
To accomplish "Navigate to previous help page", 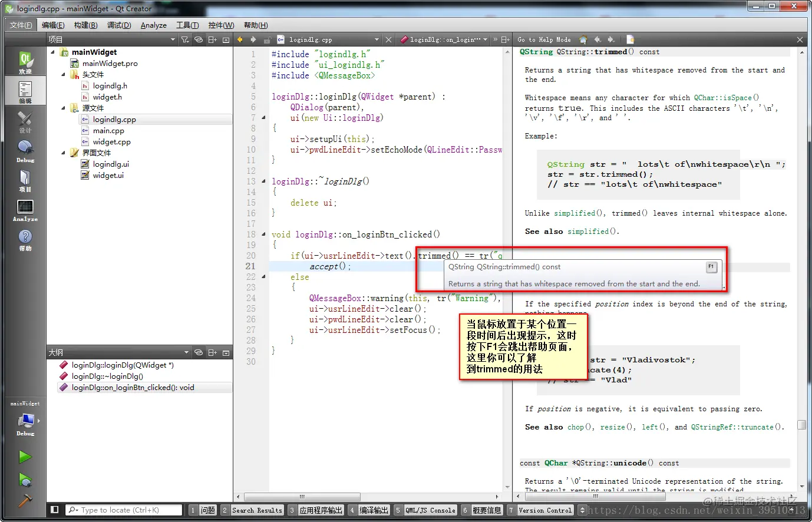I will [598, 39].
